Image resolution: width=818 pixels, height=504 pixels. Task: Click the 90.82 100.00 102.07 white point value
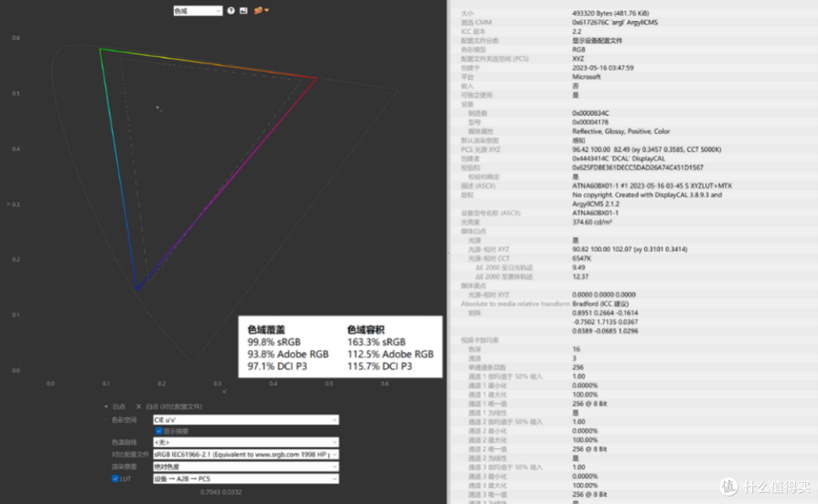[629, 249]
